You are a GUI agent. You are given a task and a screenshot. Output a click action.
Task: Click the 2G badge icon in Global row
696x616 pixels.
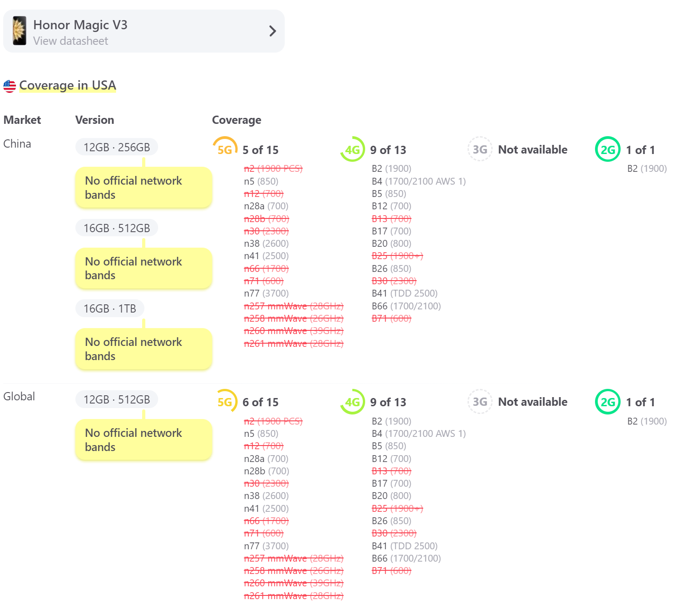[x=607, y=402]
